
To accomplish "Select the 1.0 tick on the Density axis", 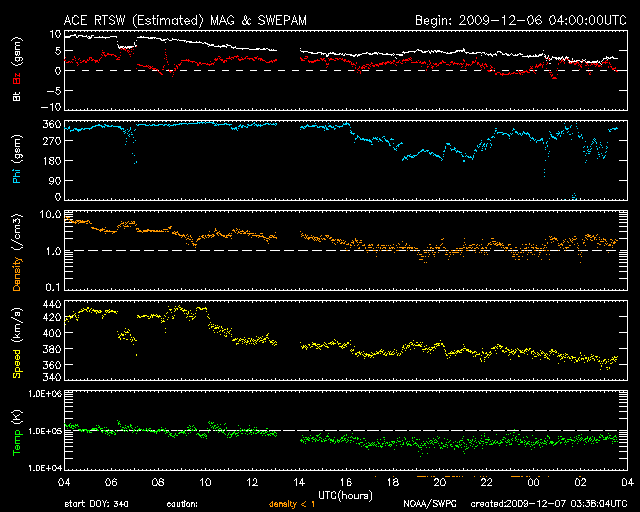I will (53, 251).
